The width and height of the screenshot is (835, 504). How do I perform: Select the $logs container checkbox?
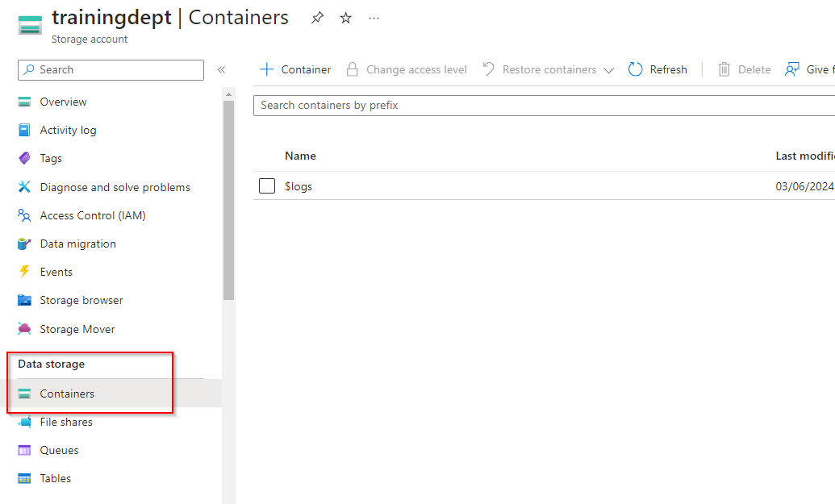[267, 186]
